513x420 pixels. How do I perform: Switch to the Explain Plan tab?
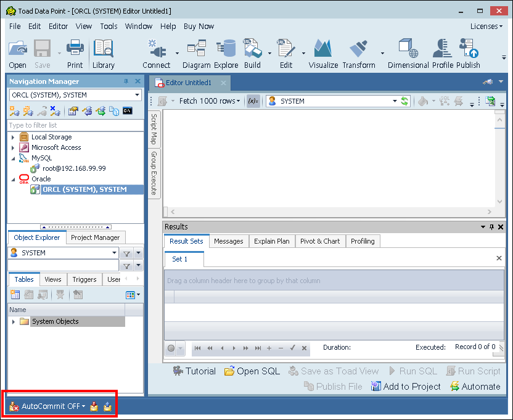pyautogui.click(x=271, y=241)
